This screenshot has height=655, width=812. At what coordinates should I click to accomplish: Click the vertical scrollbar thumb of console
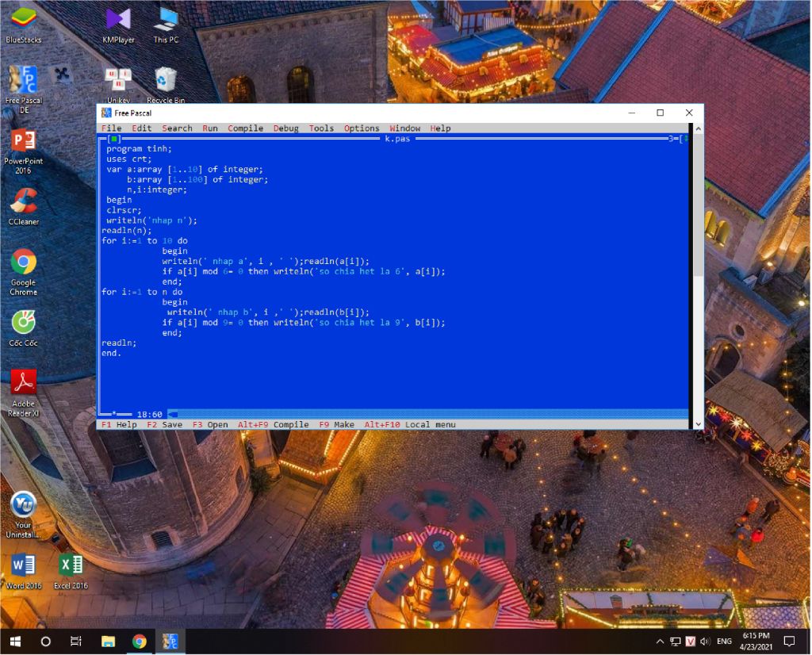[x=698, y=205]
